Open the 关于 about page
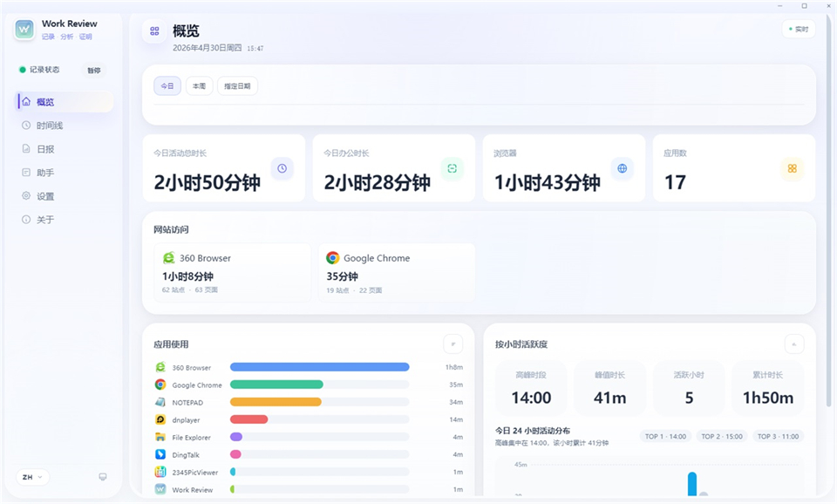The height and width of the screenshot is (504, 837). [x=65, y=220]
